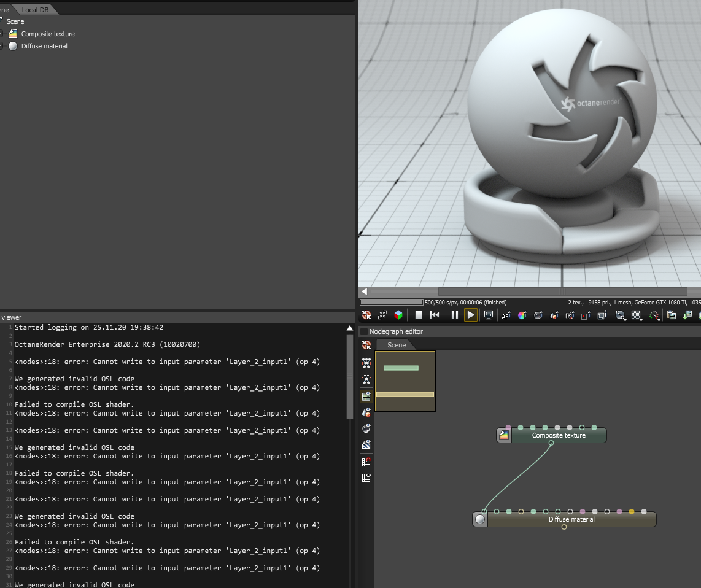Open the render pass cube icon
Image resolution: width=701 pixels, height=588 pixels.
398,315
